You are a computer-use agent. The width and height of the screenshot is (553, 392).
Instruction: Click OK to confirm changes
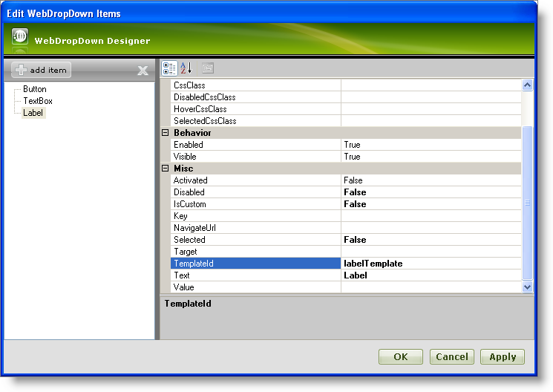coord(400,357)
